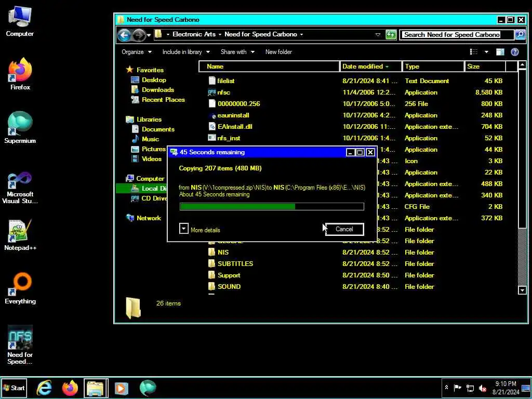Expand dropdown after Need for Speed Carbono breadcrumb
Screen dimensions: 532x399
pos(301,35)
